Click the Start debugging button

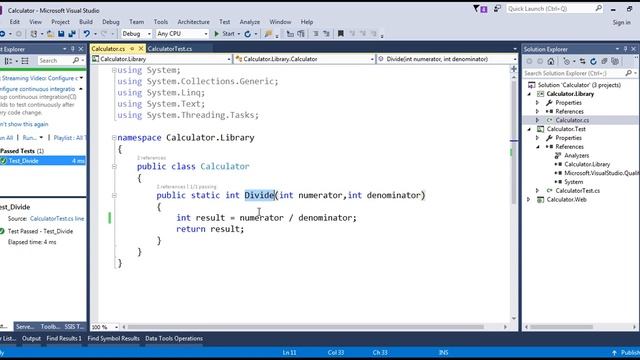pyautogui.click(x=224, y=34)
